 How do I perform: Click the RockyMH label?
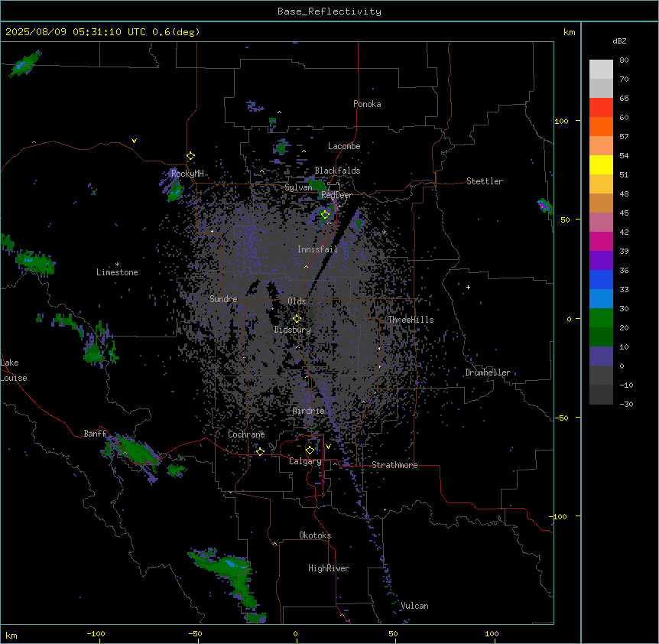187,174
